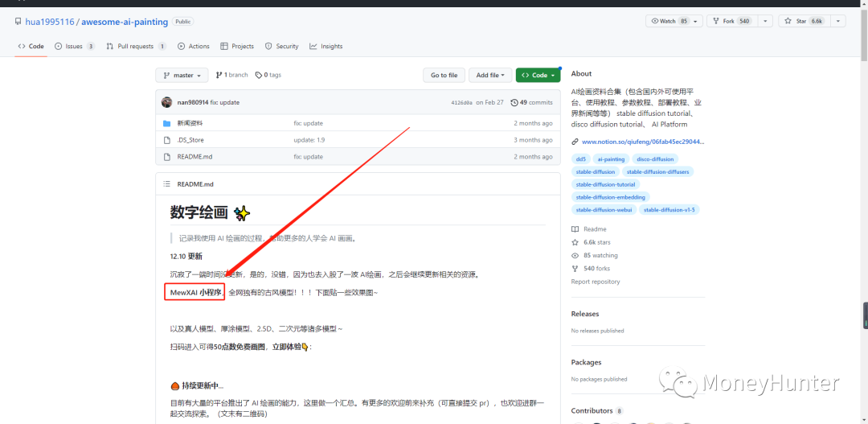Open the Security tab
The width and height of the screenshot is (868, 424).
281,47
